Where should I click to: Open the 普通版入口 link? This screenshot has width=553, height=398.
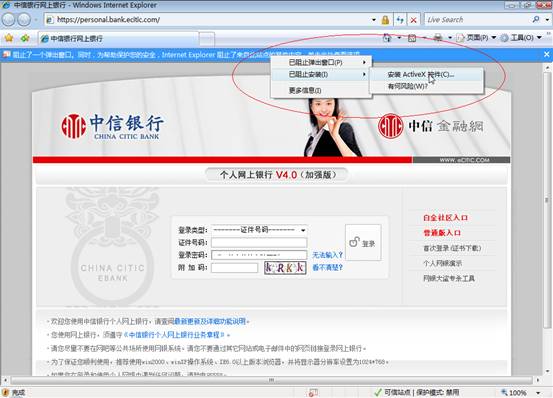[x=442, y=233]
